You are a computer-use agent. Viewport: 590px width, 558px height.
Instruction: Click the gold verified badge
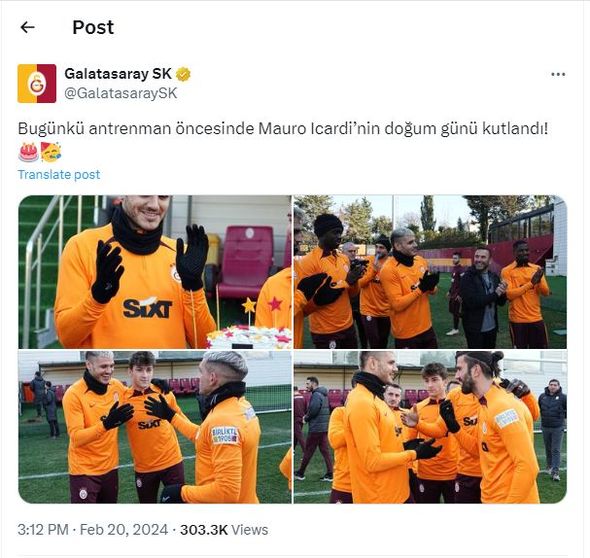(183, 74)
